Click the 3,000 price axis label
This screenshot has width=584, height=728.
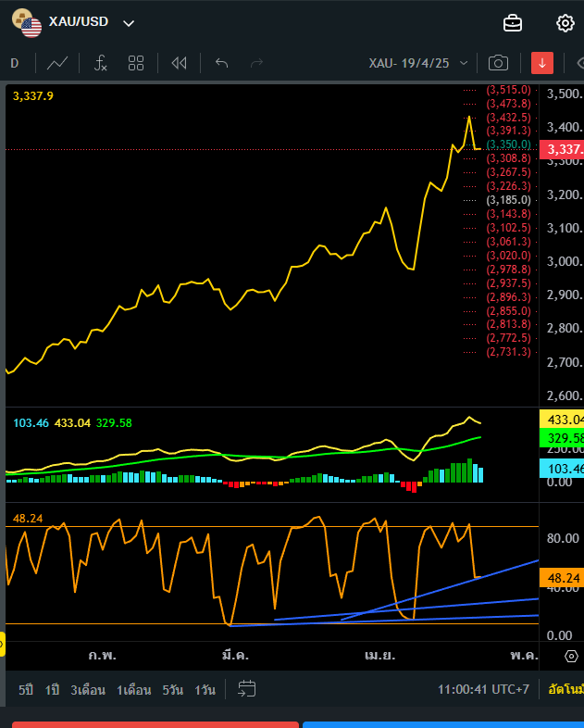(x=565, y=261)
